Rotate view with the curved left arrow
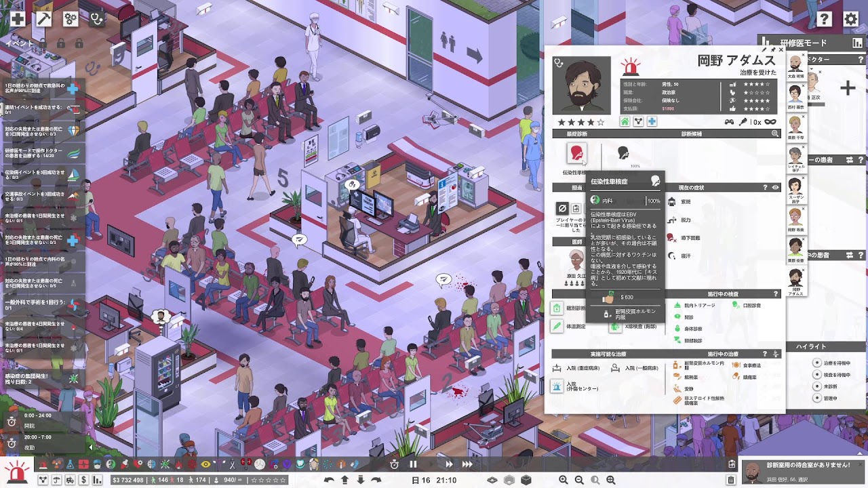The width and height of the screenshot is (868, 488). (329, 480)
